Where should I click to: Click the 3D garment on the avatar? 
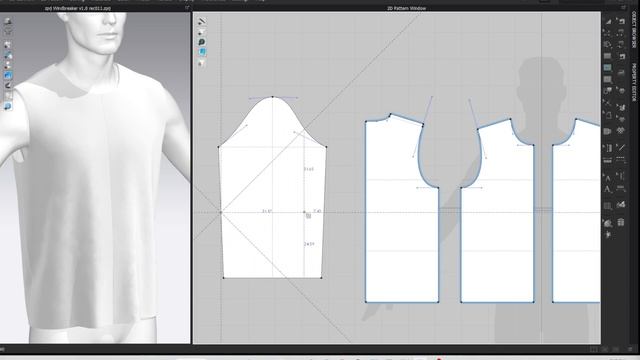(x=90, y=196)
